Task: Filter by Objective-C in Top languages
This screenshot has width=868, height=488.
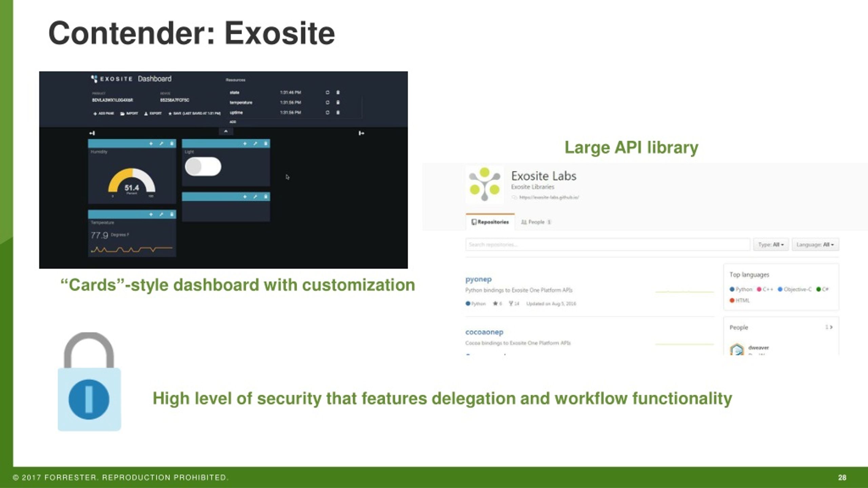Action: tap(795, 289)
